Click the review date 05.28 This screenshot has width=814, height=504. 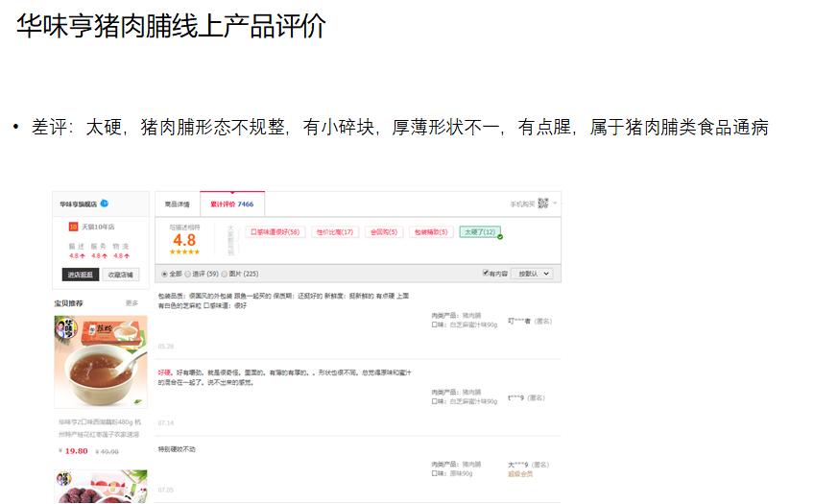(x=166, y=347)
